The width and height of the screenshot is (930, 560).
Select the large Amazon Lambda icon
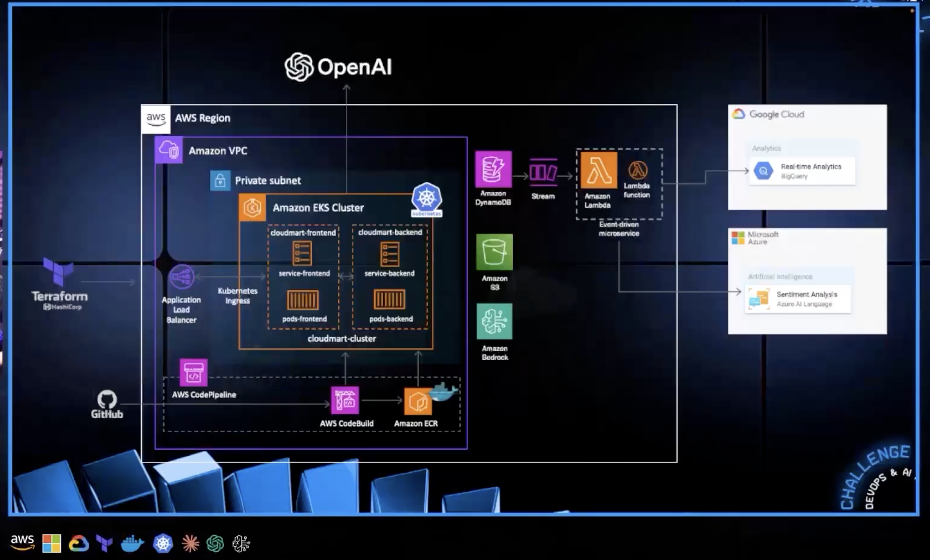pyautogui.click(x=599, y=170)
